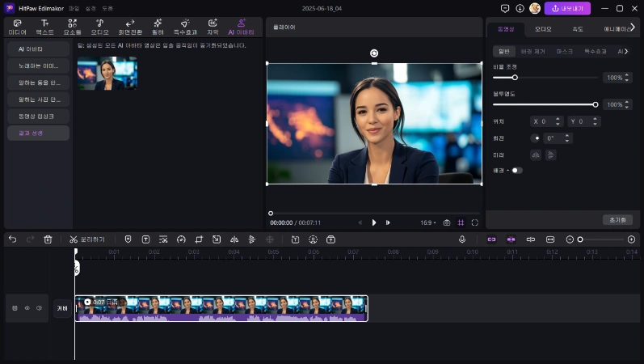Viewport: 644px width, 364px height.
Task: Click the zoom out minus icon on the timeline
Action: tap(570, 239)
